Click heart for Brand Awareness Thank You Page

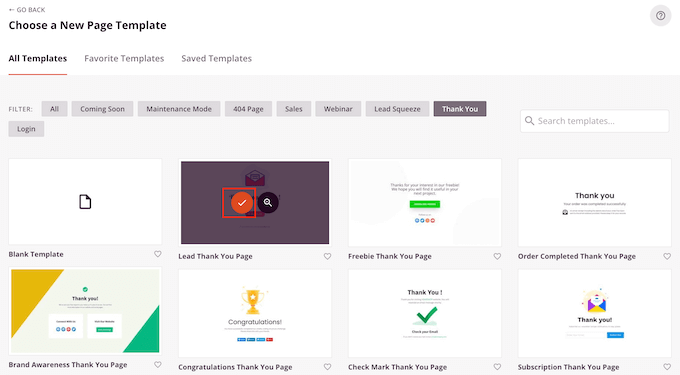click(158, 365)
